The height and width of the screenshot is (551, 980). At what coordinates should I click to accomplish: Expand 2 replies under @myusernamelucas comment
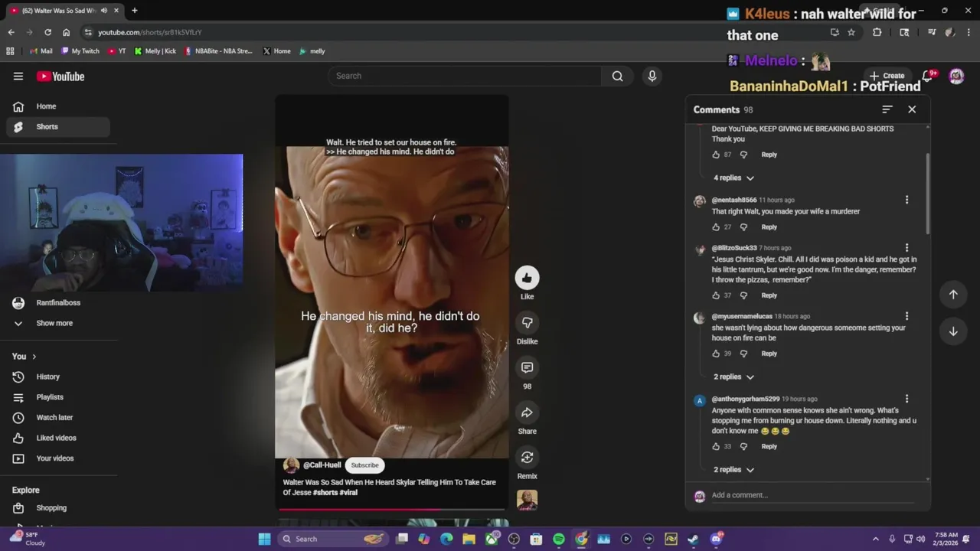(733, 377)
